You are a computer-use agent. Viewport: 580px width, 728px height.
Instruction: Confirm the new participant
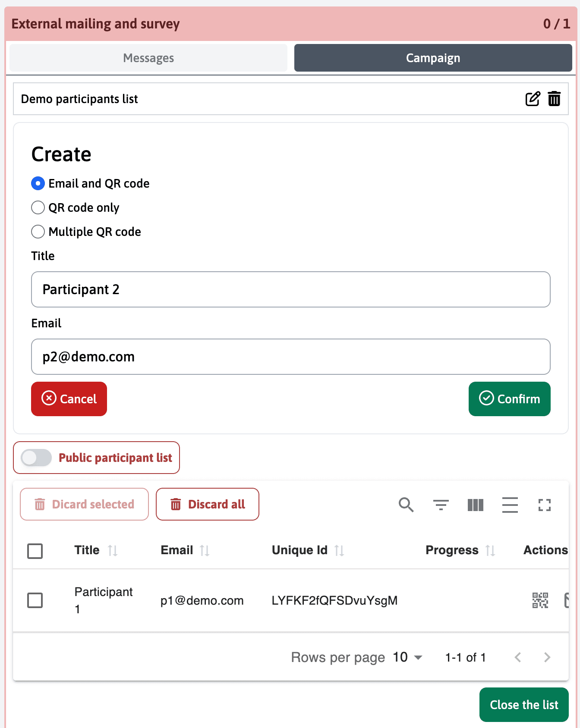(x=509, y=399)
